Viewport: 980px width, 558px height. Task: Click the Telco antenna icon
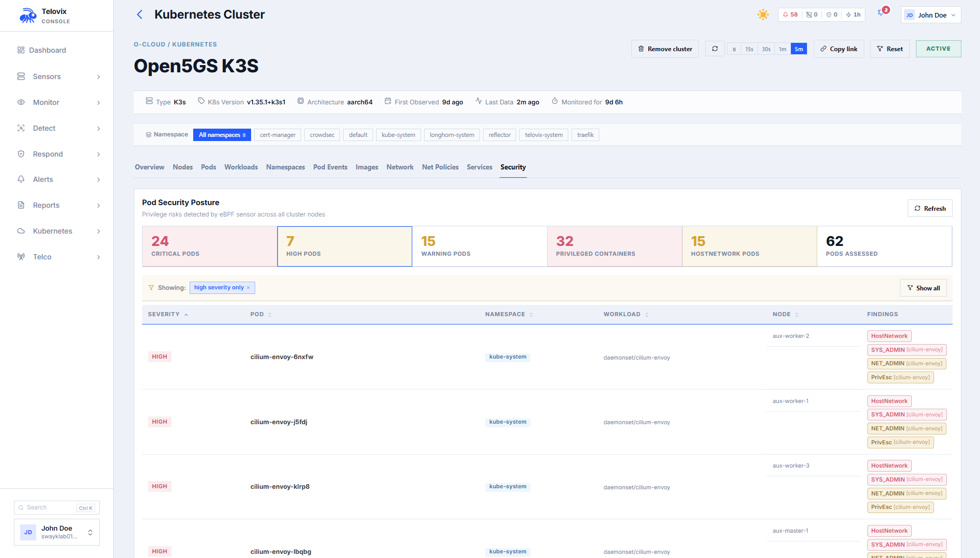point(21,257)
